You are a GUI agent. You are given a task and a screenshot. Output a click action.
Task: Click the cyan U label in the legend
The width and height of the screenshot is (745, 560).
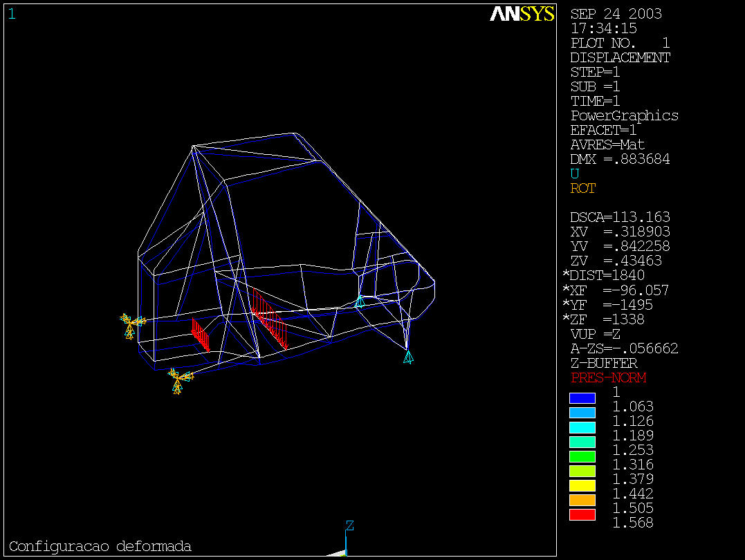tap(574, 174)
